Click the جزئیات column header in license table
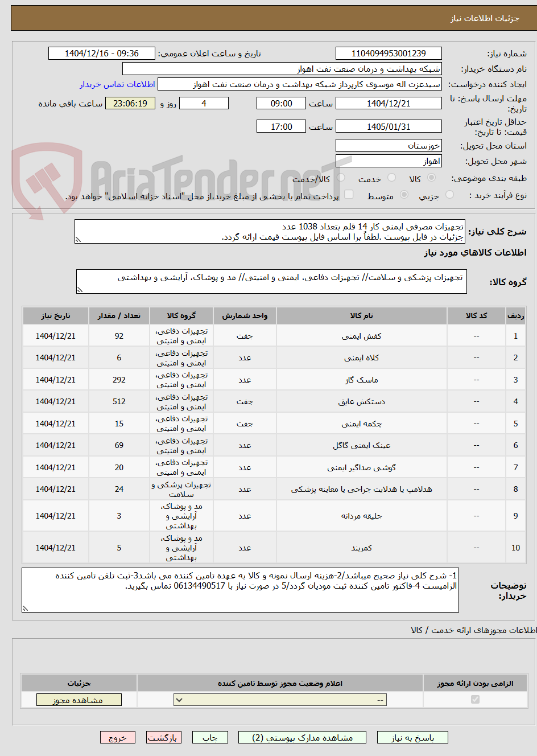537x756 pixels. click(79, 683)
